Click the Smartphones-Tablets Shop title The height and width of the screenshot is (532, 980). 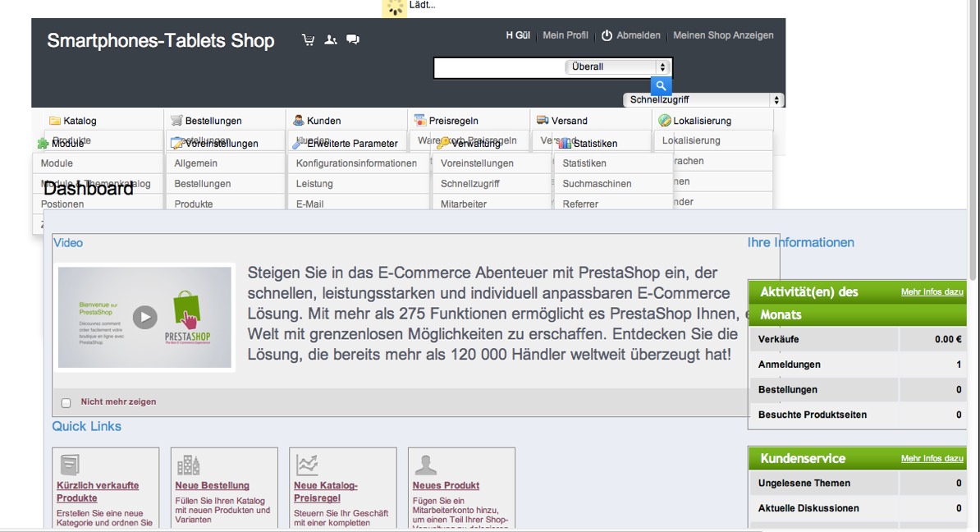161,40
